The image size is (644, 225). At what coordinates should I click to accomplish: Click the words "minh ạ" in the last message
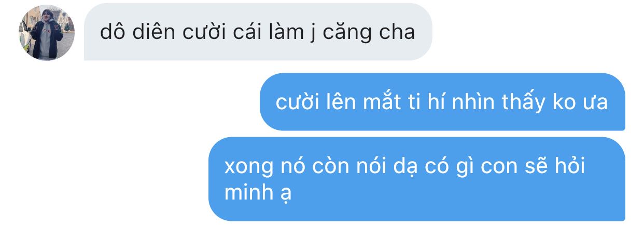pos(258,193)
